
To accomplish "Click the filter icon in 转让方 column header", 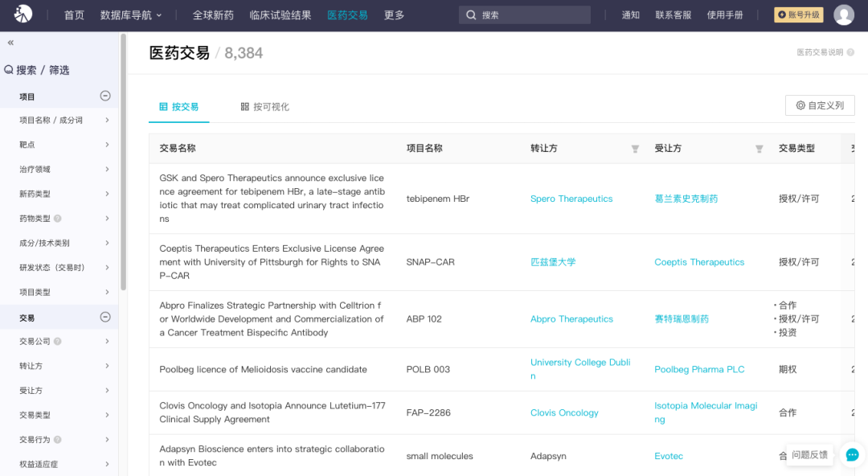I will click(x=635, y=149).
